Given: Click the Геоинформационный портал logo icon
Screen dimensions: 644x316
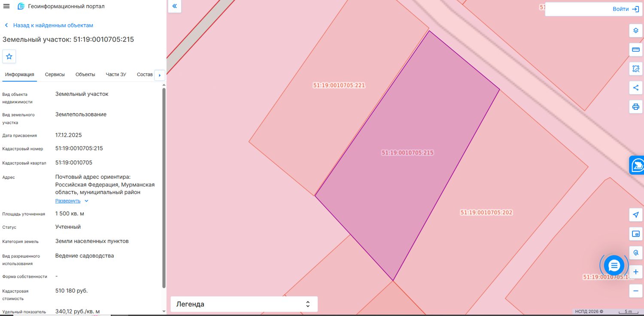Looking at the screenshot, I should coord(21,6).
